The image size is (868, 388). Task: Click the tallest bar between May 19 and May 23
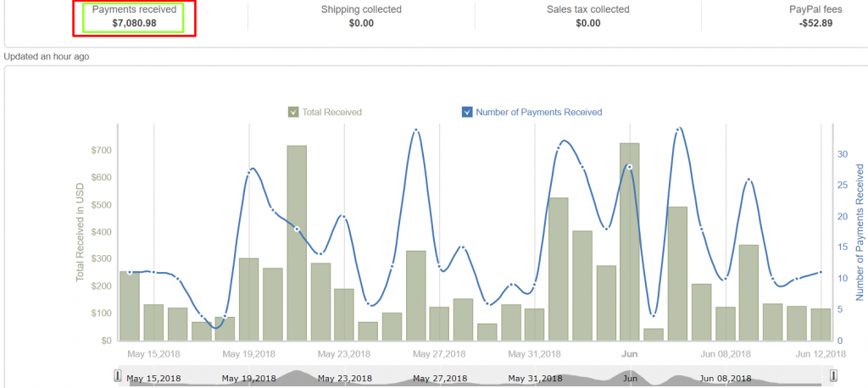coord(297,242)
